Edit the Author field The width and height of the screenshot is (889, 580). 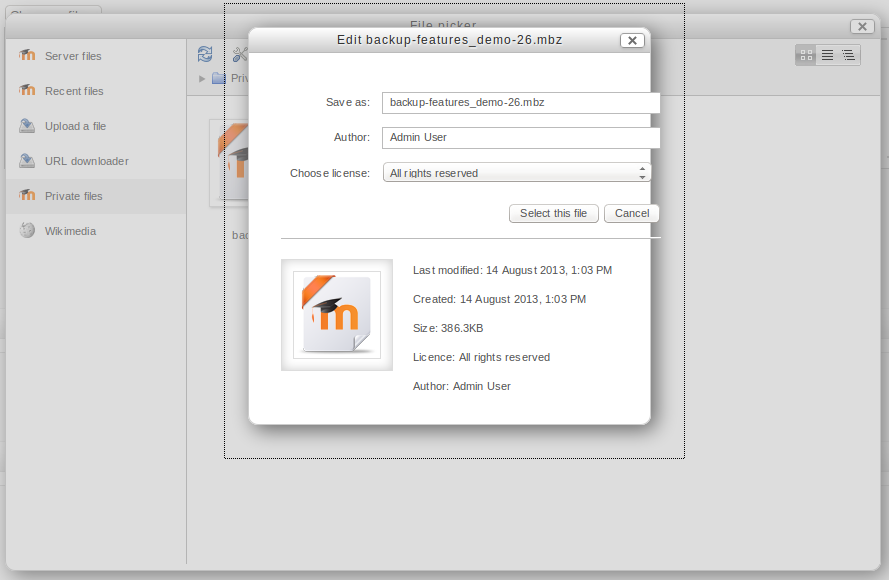tap(520, 138)
